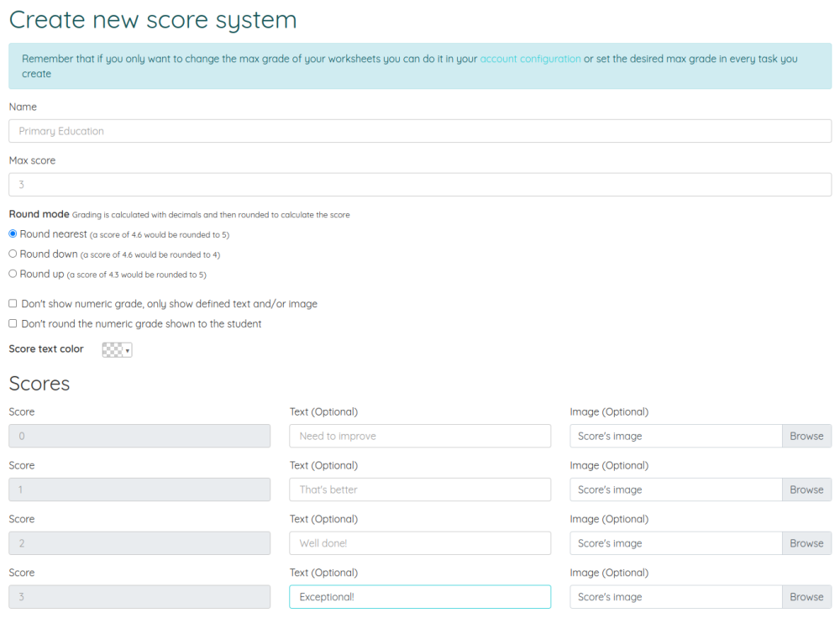The width and height of the screenshot is (840, 618).
Task: Click the Well done! text field
Action: [420, 543]
